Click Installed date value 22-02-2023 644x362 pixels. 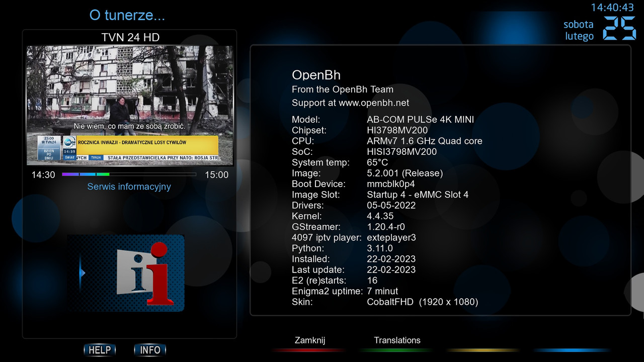point(391,259)
